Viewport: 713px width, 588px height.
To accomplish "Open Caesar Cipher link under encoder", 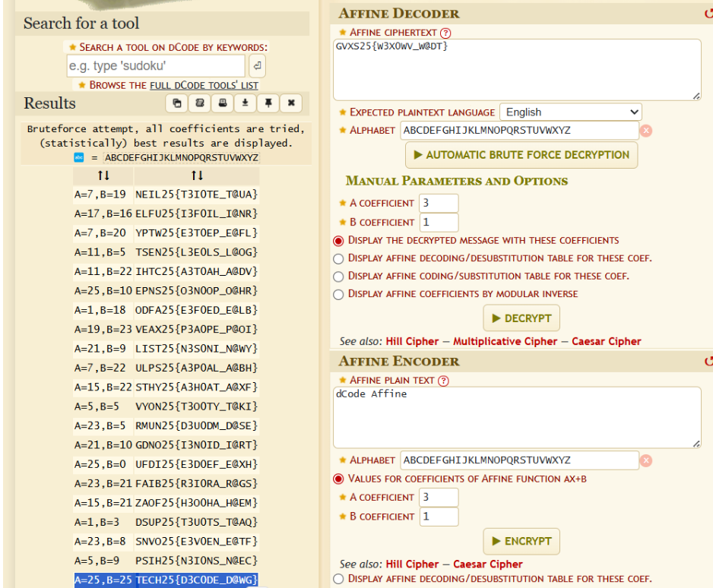I will click(x=487, y=564).
